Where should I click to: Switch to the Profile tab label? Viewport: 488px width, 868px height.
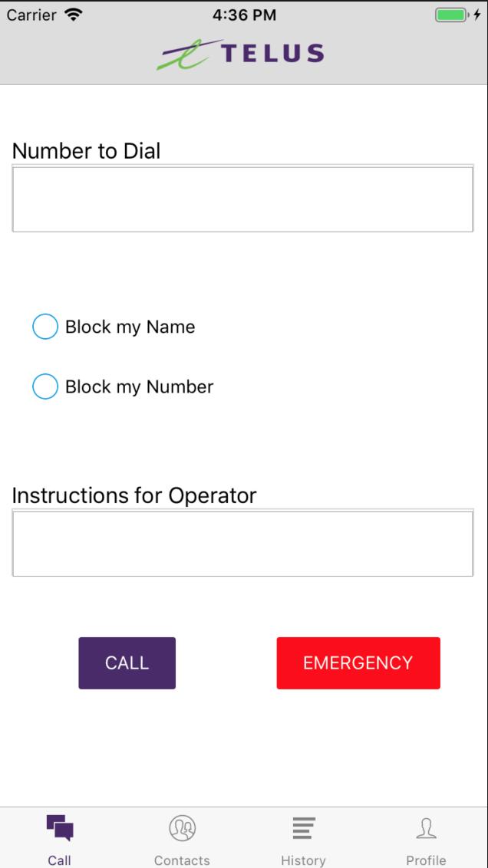coord(426,860)
